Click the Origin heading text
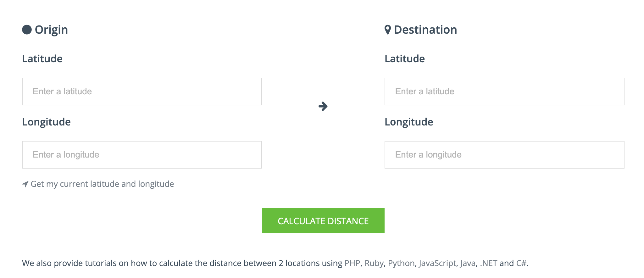 pyautogui.click(x=51, y=30)
